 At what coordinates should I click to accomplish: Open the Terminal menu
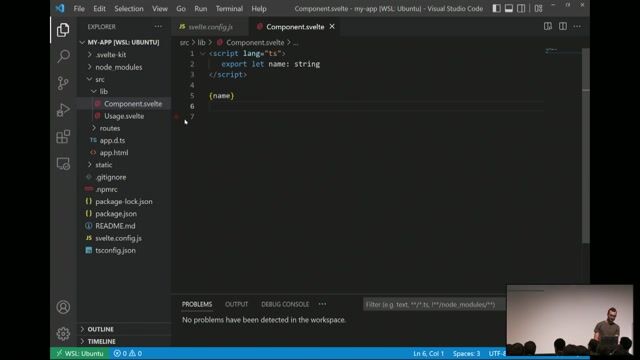pyautogui.click(x=229, y=9)
